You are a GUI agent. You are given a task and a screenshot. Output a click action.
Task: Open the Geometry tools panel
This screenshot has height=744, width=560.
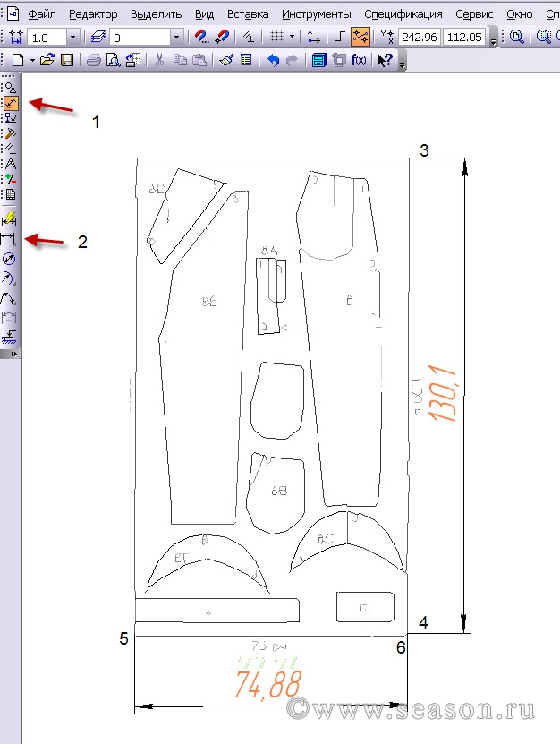11,88
